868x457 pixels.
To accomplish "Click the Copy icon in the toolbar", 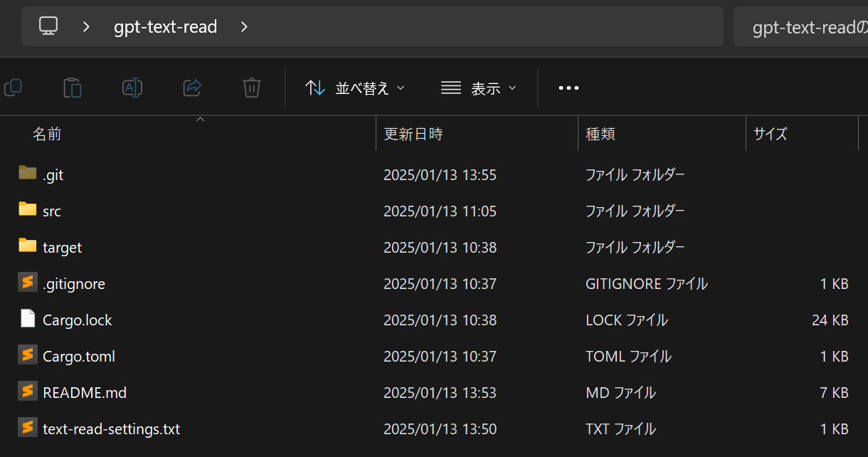I will coord(13,88).
